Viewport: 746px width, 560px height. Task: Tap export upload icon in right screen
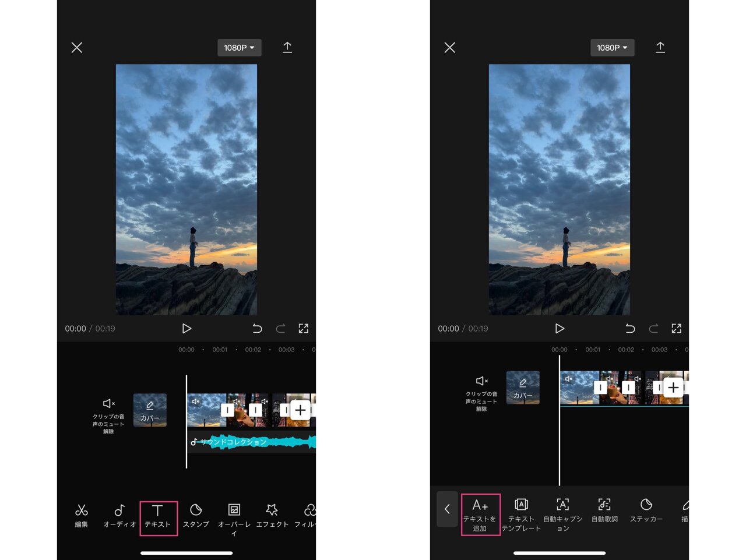[x=660, y=47]
